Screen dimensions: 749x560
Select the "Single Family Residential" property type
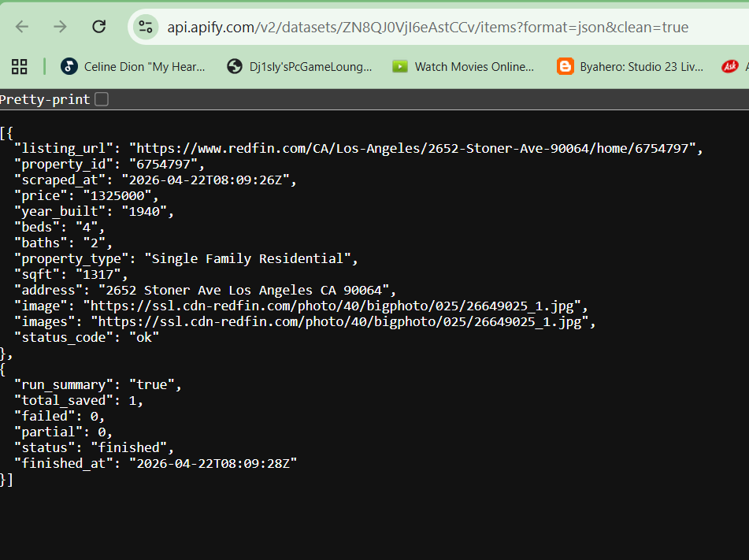tap(247, 259)
